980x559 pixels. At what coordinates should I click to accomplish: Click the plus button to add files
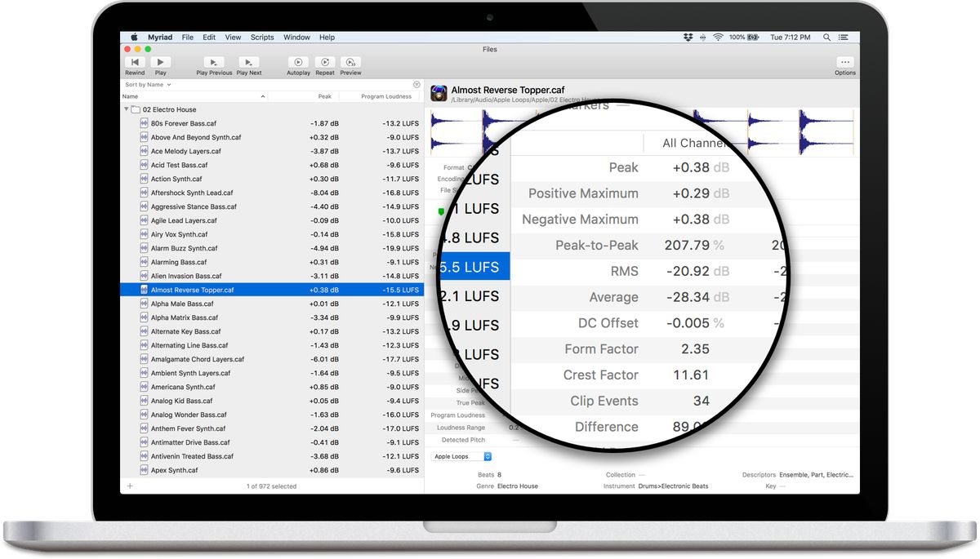pyautogui.click(x=130, y=486)
